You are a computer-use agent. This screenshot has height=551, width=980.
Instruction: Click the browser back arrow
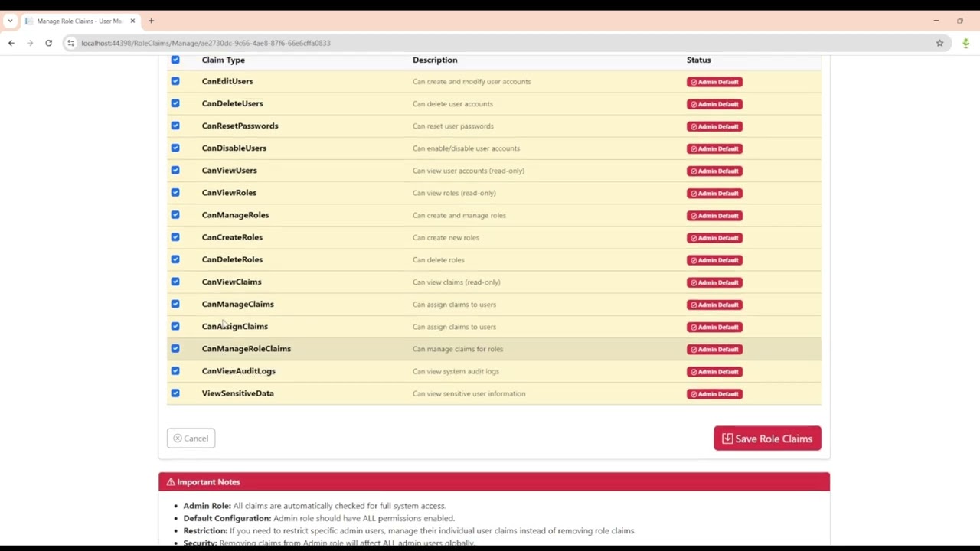[11, 43]
